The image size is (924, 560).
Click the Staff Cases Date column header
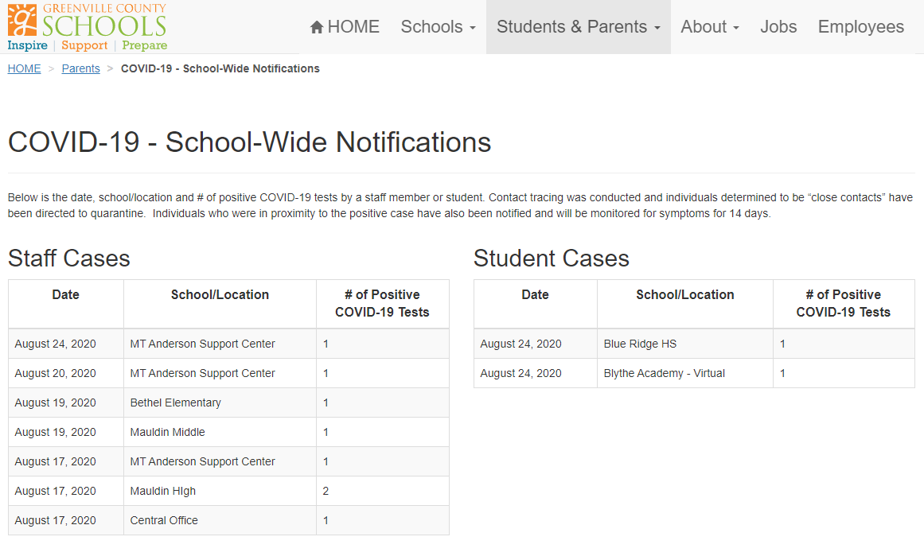point(66,304)
